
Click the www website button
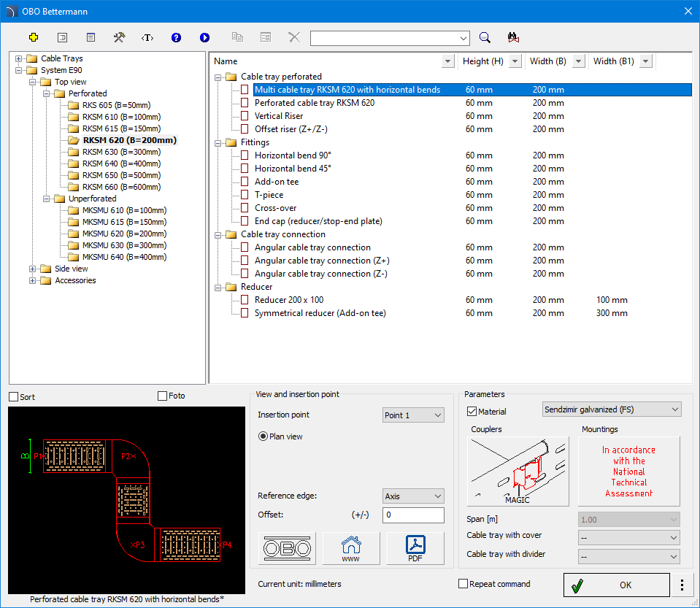(x=351, y=548)
